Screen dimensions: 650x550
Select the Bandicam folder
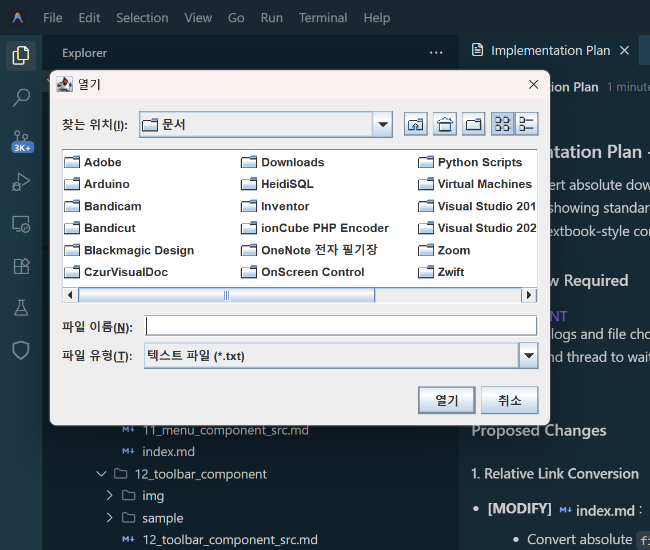tap(103, 206)
